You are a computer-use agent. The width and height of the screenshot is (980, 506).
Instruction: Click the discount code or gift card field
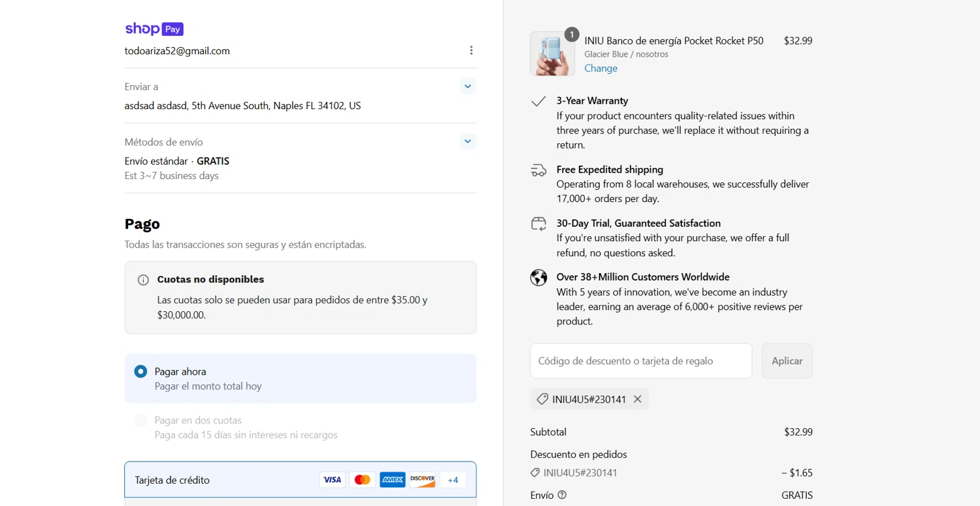point(641,361)
